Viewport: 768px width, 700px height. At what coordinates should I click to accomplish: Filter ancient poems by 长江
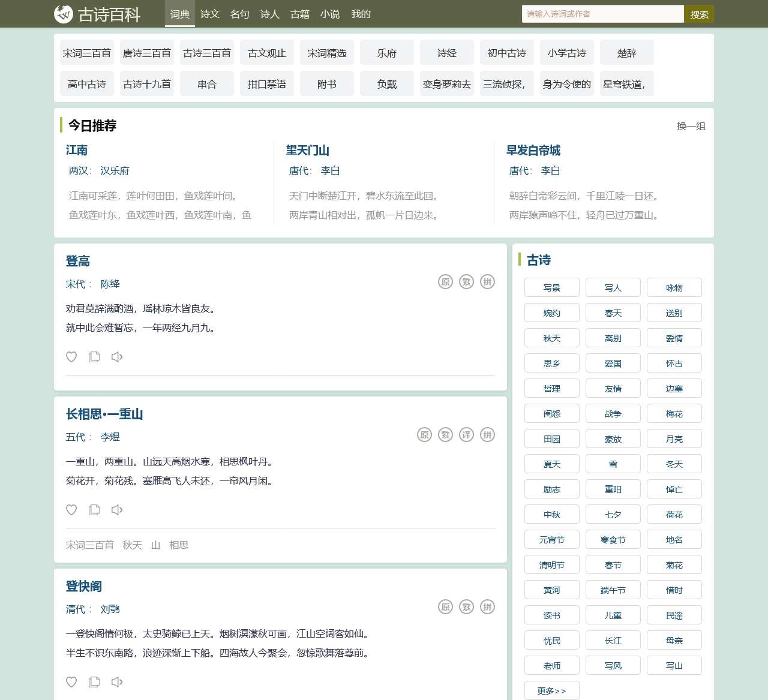[613, 640]
